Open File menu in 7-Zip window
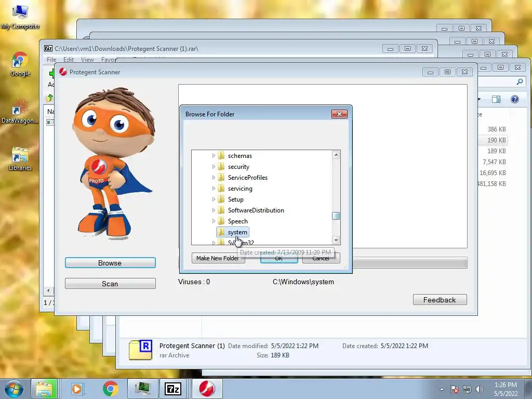Screen dimensions: 532x399 (x=51, y=59)
